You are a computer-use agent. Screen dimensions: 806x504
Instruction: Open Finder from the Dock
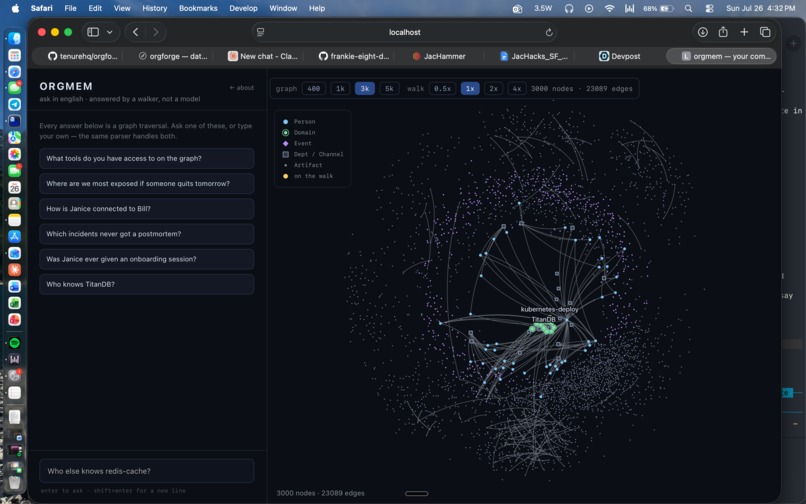pyautogui.click(x=14, y=39)
